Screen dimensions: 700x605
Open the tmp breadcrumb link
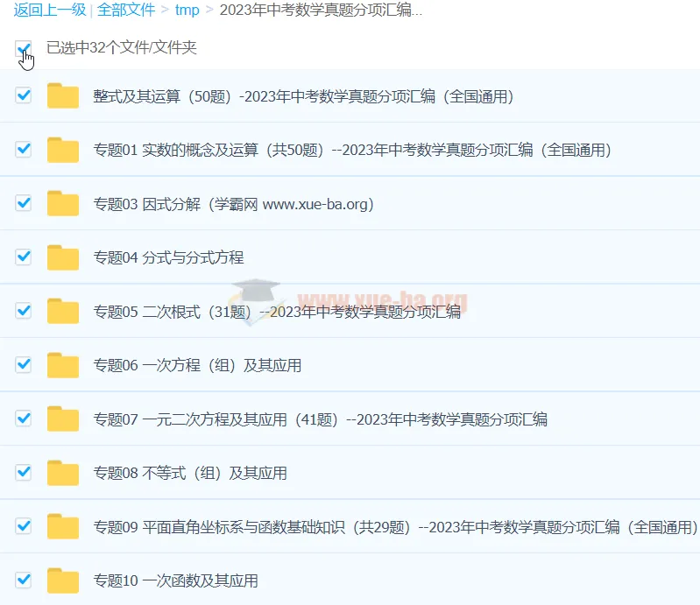point(187,10)
